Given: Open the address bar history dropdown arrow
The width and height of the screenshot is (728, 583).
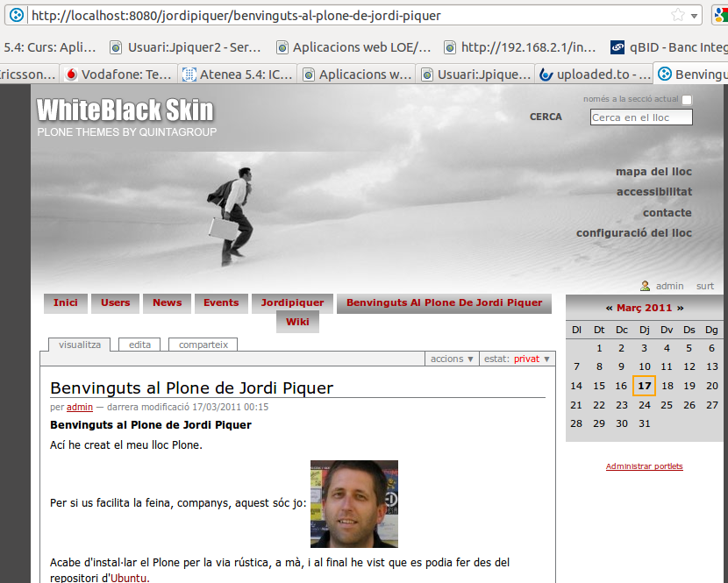Looking at the screenshot, I should pyautogui.click(x=695, y=15).
